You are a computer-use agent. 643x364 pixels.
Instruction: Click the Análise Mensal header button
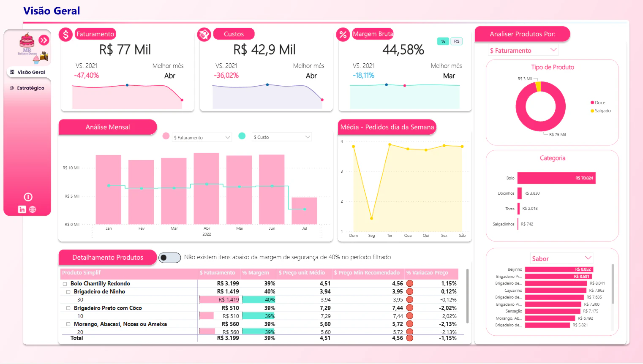pyautogui.click(x=108, y=127)
